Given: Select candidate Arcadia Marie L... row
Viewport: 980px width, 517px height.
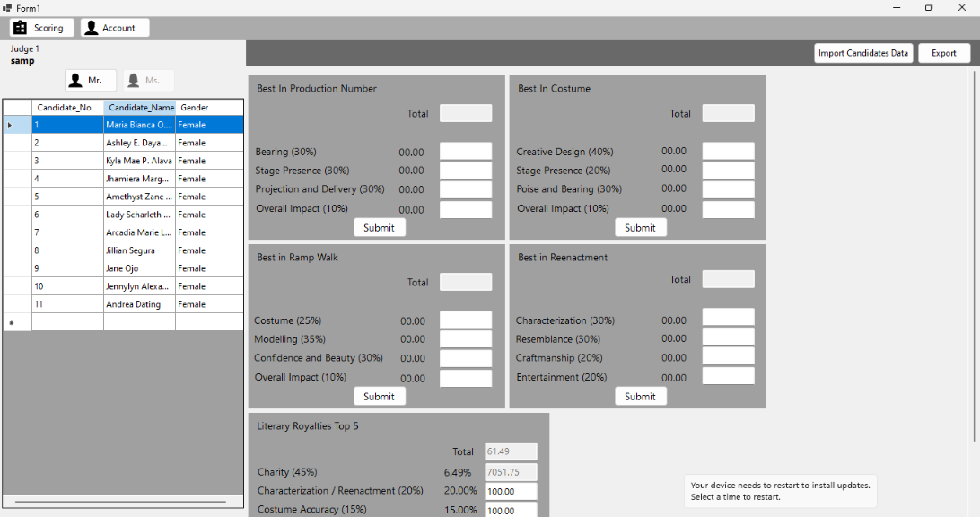Looking at the screenshot, I should coord(123,232).
